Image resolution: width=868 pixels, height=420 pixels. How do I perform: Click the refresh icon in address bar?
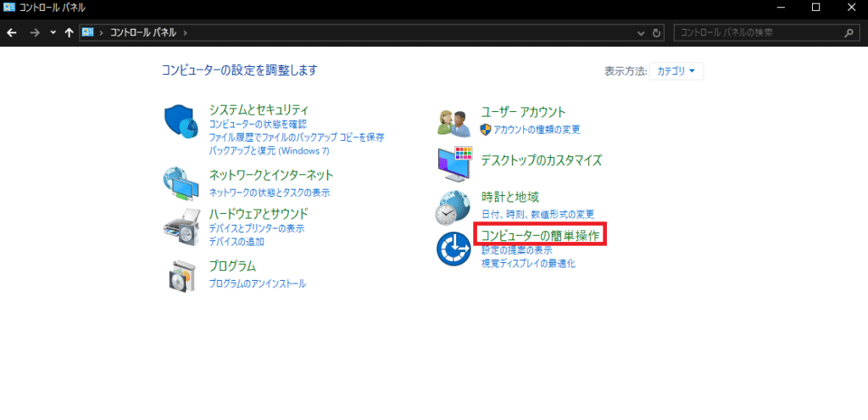(x=657, y=33)
